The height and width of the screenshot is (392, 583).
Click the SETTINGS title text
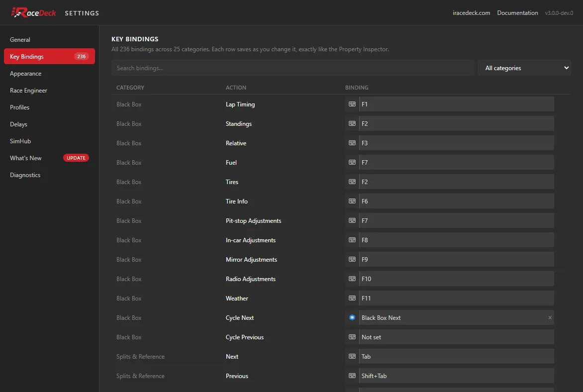82,13
